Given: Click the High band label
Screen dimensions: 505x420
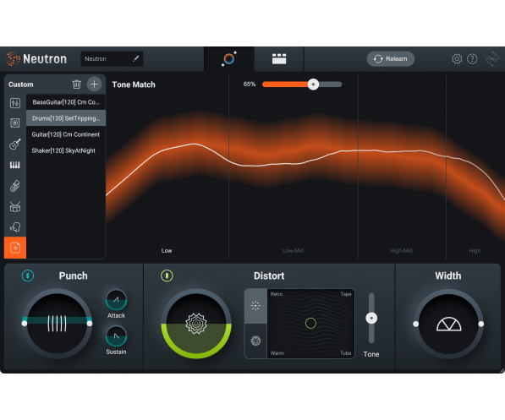Looking at the screenshot, I should [475, 250].
